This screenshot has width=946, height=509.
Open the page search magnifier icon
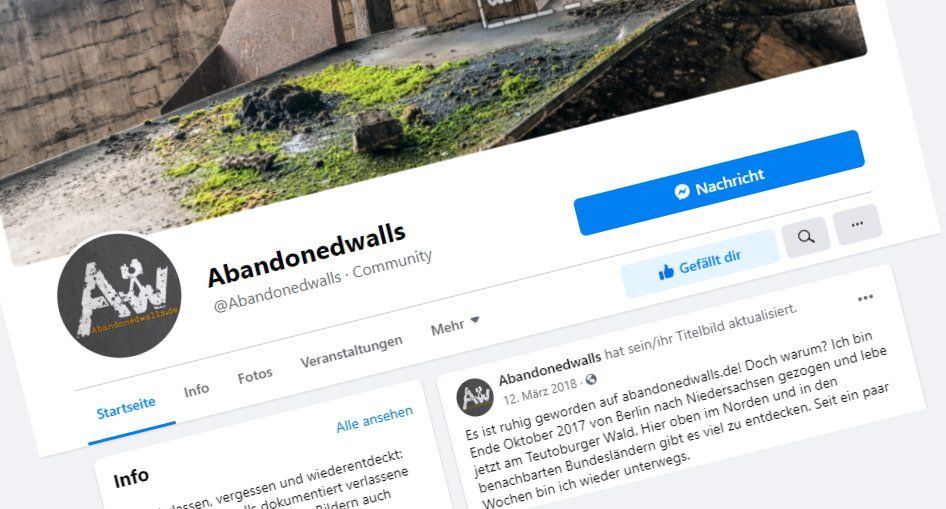point(806,236)
